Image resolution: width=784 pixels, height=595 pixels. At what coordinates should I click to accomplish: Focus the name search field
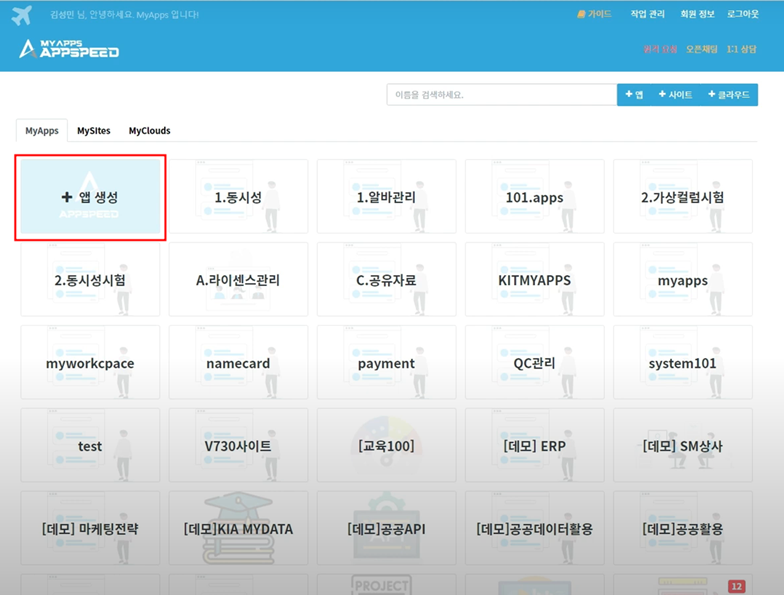[x=502, y=94]
